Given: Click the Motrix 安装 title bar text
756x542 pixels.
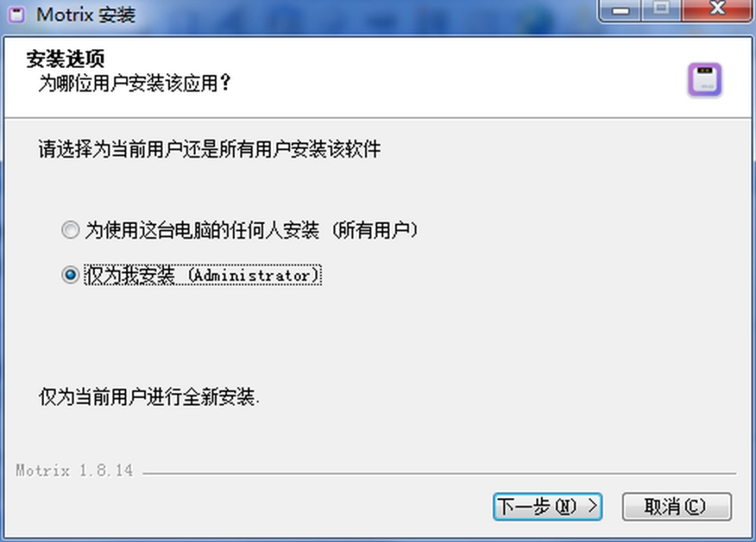Looking at the screenshot, I should point(86,15).
